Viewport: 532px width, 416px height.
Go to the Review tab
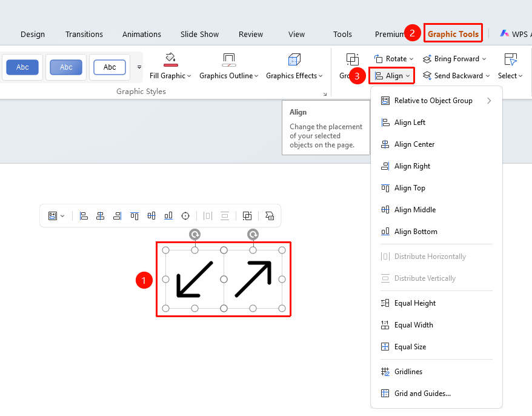tap(251, 35)
